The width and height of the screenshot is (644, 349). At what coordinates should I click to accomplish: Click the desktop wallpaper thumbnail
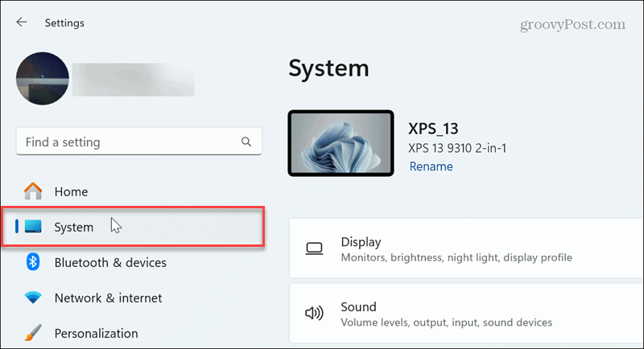pyautogui.click(x=341, y=143)
